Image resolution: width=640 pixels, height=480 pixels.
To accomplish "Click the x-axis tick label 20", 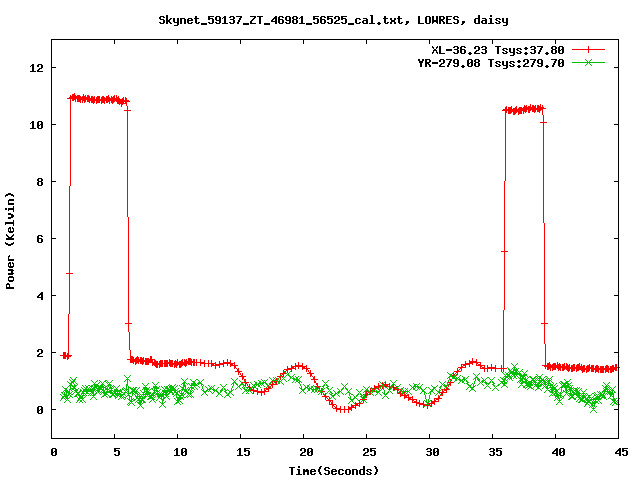I will click(306, 452).
